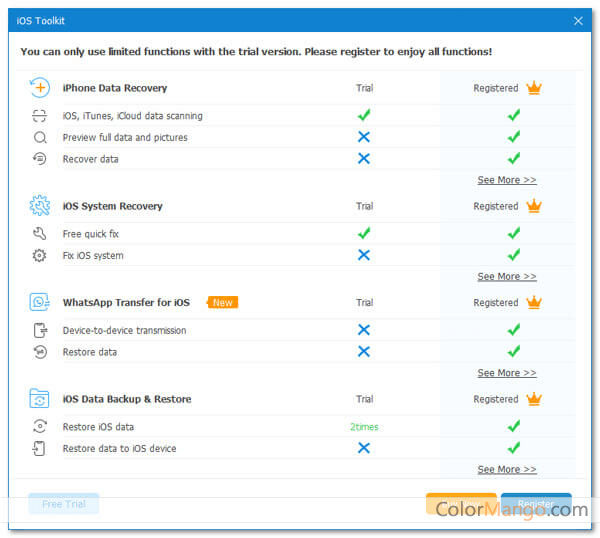Click the Restore iOS data icon
This screenshot has width=600, height=538.
[40, 426]
